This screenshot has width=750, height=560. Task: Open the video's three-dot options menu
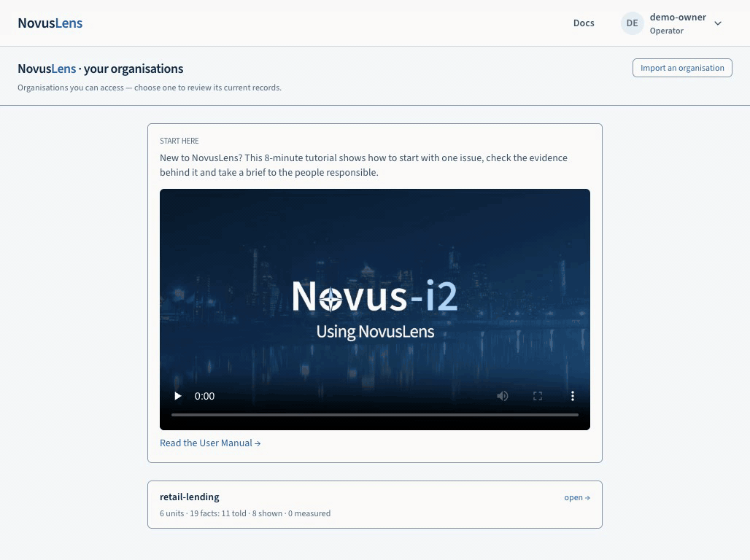[x=573, y=396]
